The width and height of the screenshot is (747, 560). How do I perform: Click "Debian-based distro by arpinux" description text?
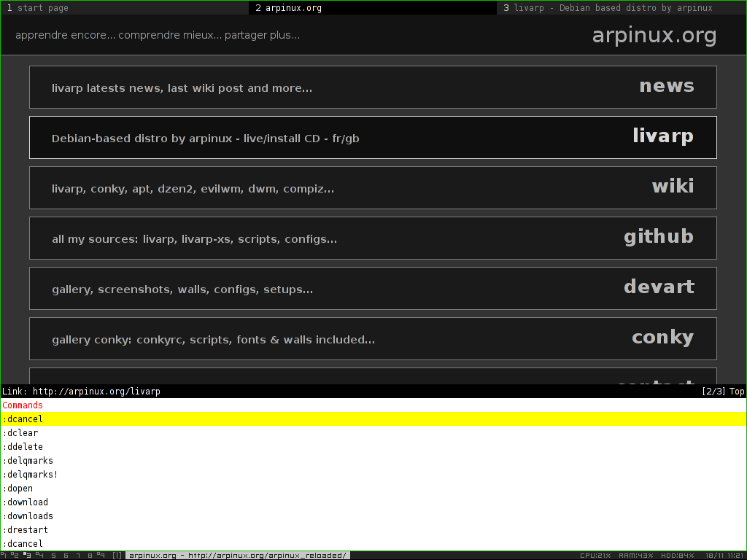tap(205, 139)
